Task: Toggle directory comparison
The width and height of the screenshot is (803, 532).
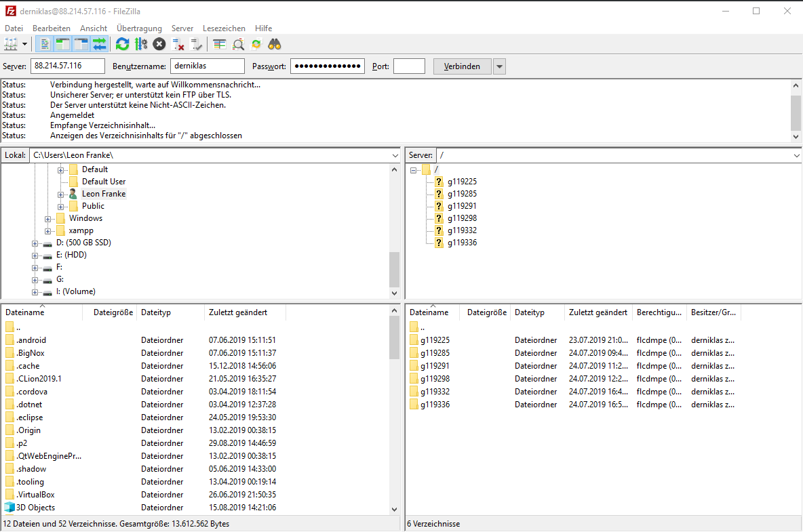Action: click(x=238, y=45)
